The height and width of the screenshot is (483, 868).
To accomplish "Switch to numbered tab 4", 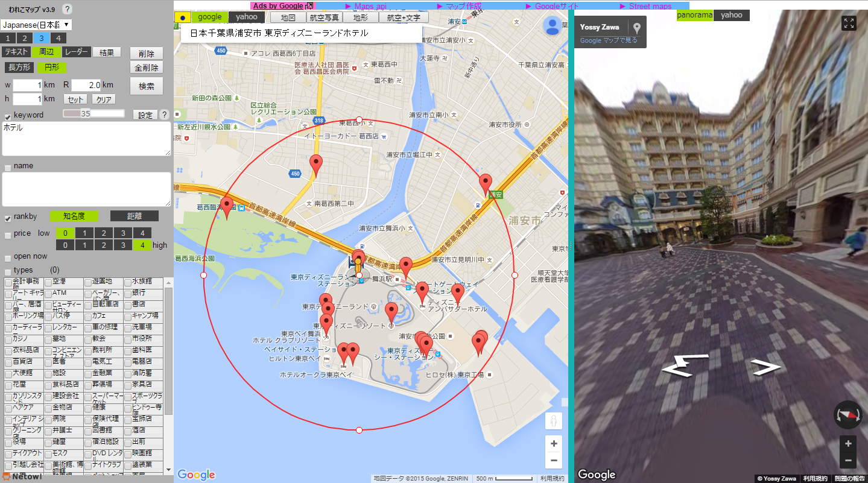I will pyautogui.click(x=59, y=38).
